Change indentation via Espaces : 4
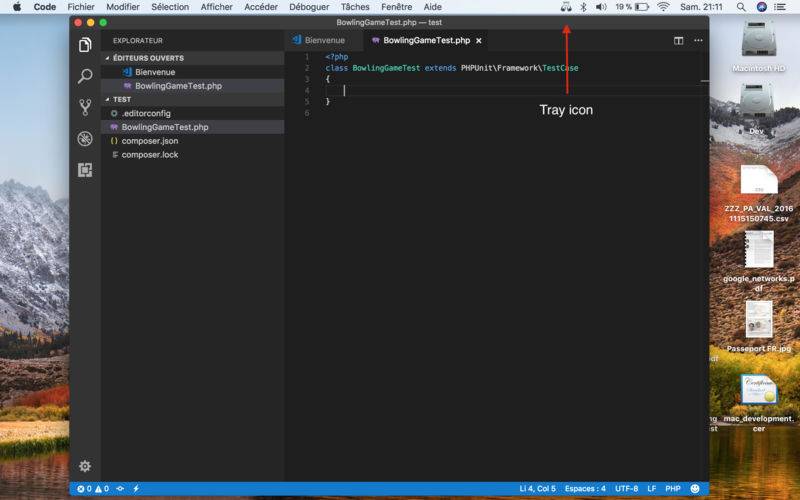 (x=585, y=489)
